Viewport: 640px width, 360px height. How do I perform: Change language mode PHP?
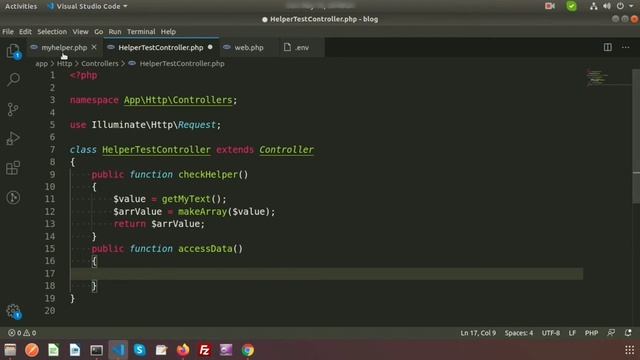point(591,333)
